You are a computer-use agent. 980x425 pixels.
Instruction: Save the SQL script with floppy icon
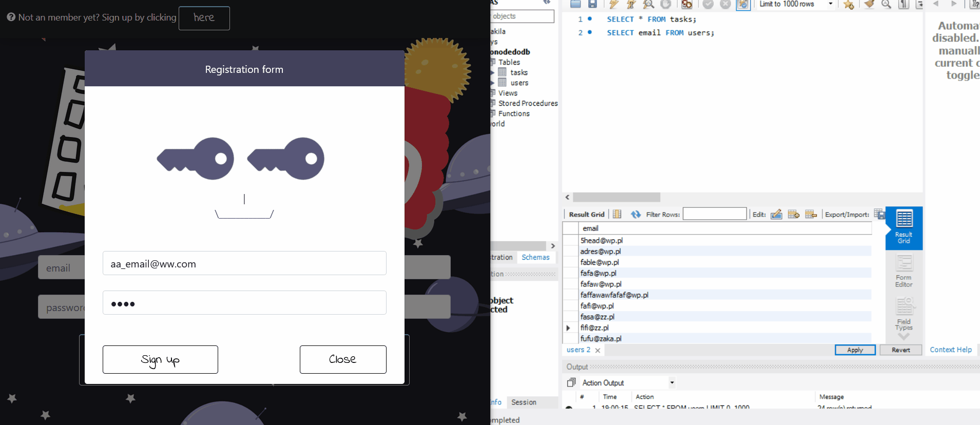[592, 4]
